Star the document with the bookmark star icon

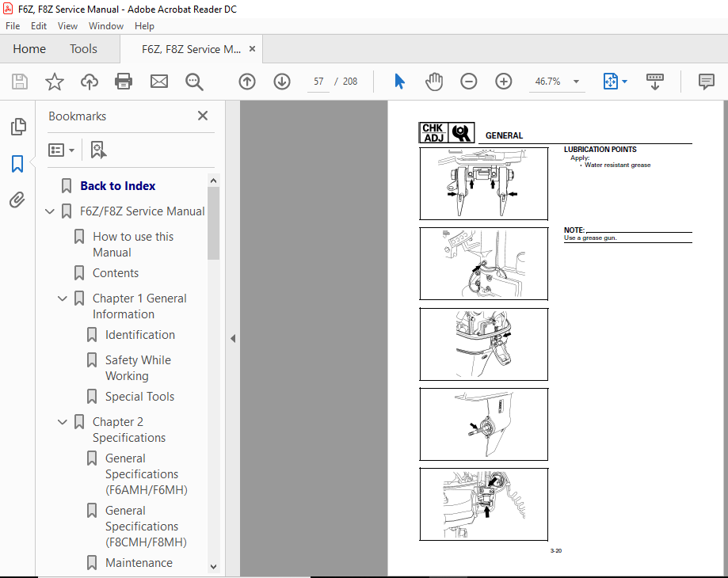coord(55,82)
